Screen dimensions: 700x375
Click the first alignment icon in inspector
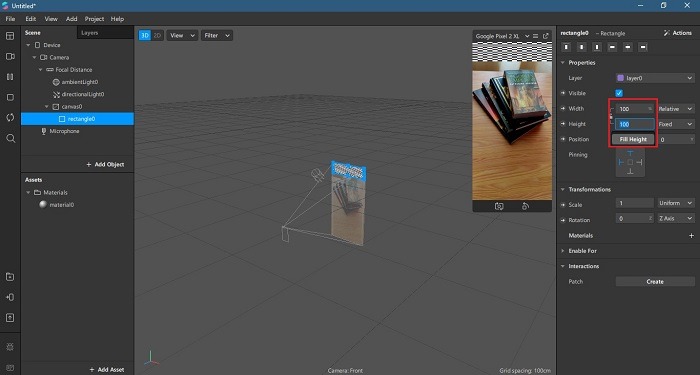[x=567, y=47]
